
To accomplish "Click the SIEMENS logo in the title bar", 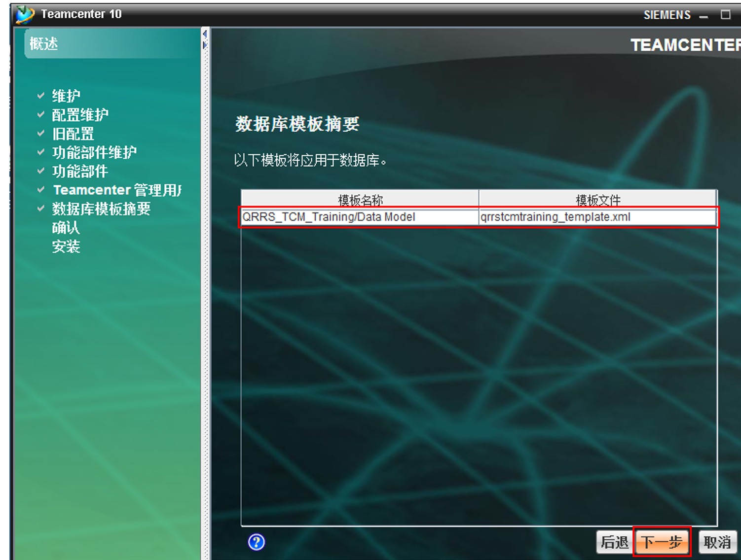I will (x=667, y=15).
